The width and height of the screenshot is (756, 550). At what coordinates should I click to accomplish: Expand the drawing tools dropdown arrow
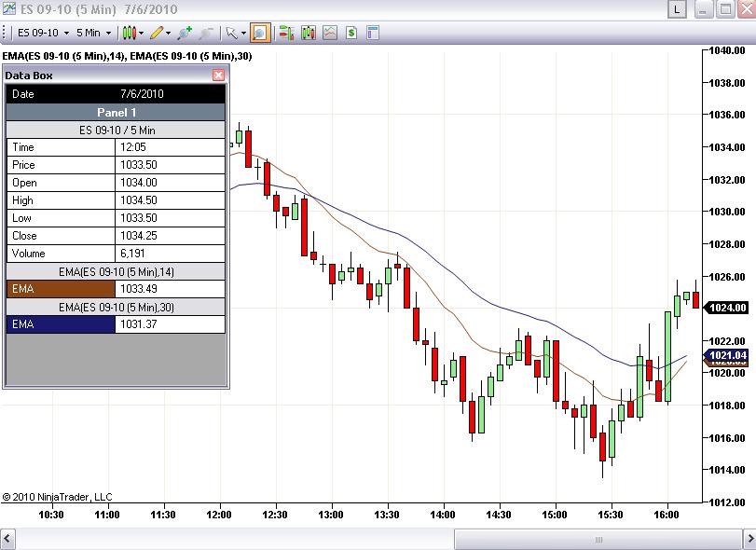[169, 33]
